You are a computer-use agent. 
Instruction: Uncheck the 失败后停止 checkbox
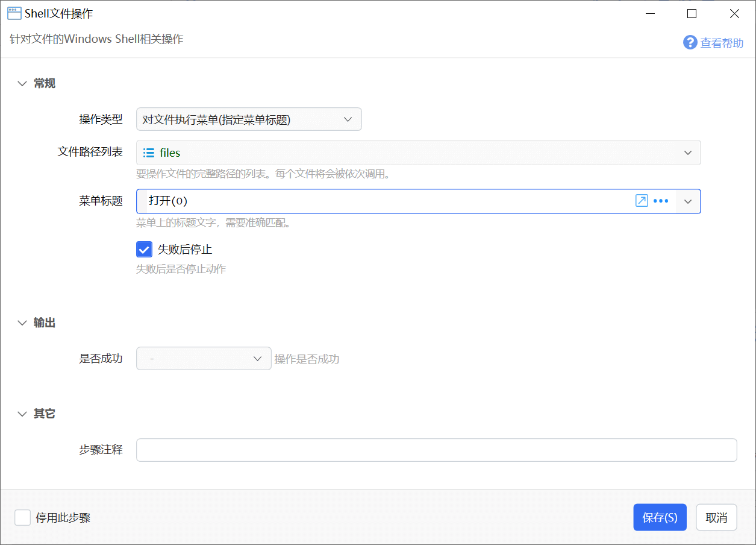[x=144, y=249]
